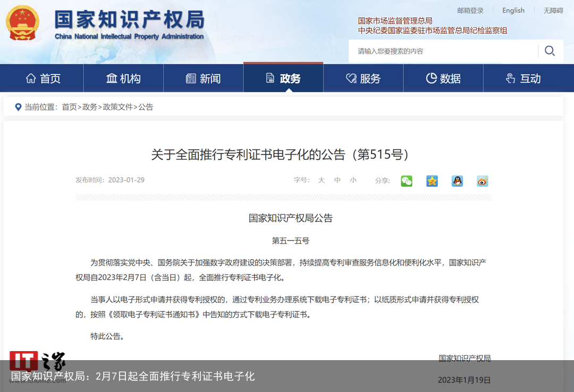The height and width of the screenshot is (392, 574).
Task: Click the search magnifier icon
Action: (550, 51)
